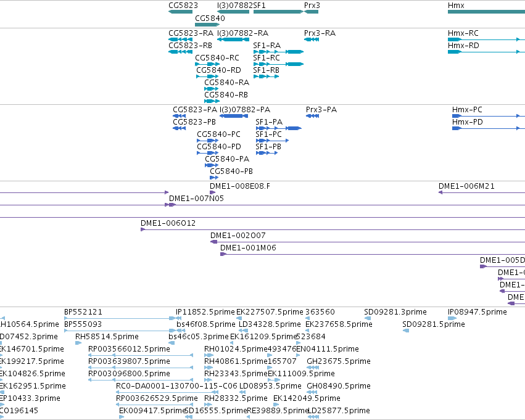Click protein SF1-PA
This screenshot has height=420, width=525.
point(269,122)
